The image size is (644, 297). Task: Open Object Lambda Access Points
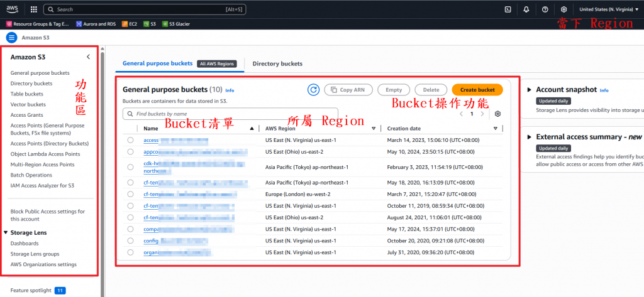click(x=45, y=154)
